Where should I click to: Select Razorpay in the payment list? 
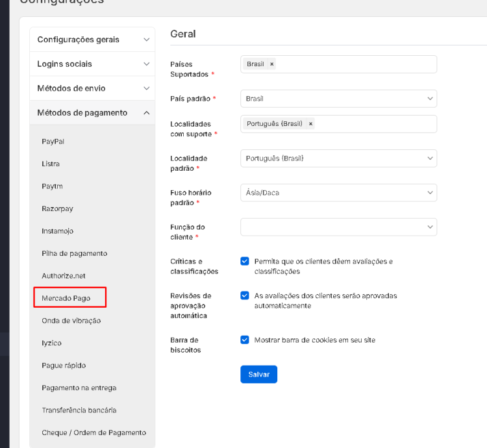pyautogui.click(x=58, y=208)
